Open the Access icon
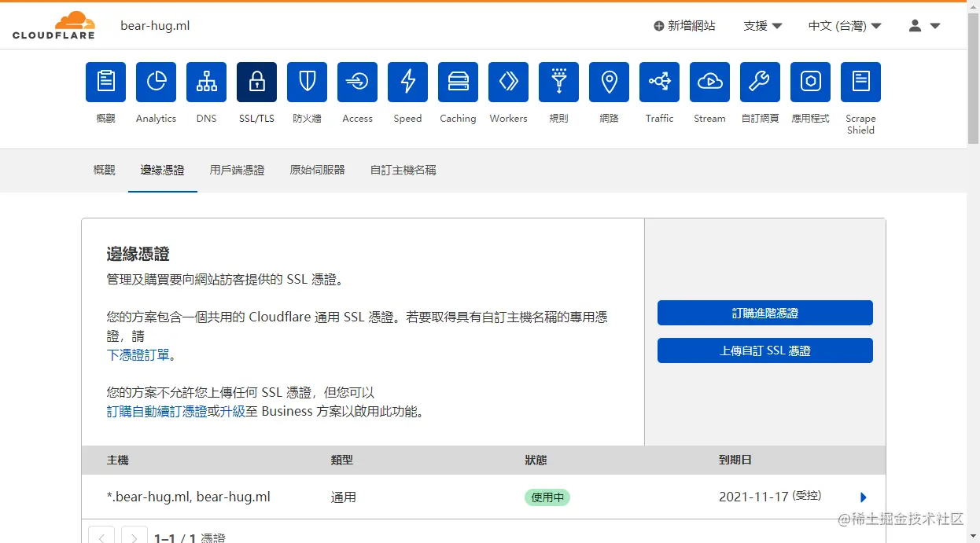Viewport: 980px width, 543px height. coord(357,82)
